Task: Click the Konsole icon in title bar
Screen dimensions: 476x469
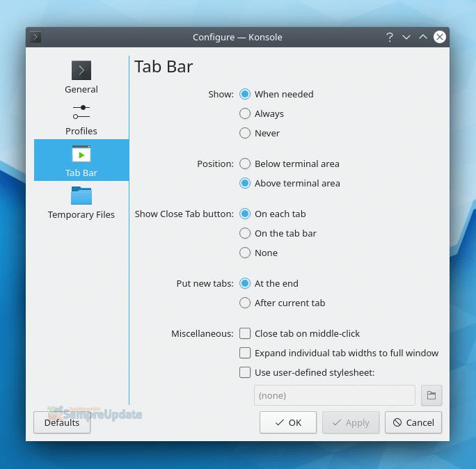Action: [35, 37]
